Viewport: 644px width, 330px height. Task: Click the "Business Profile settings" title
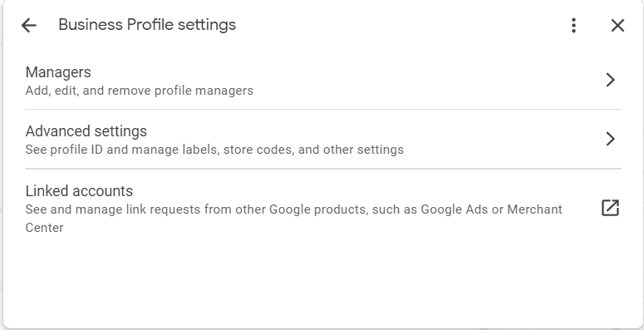pos(147,25)
